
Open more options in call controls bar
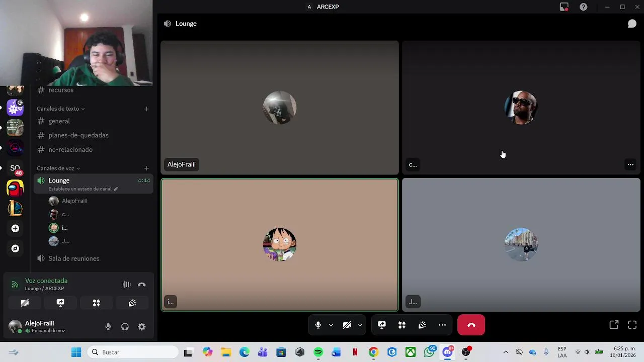442,325
